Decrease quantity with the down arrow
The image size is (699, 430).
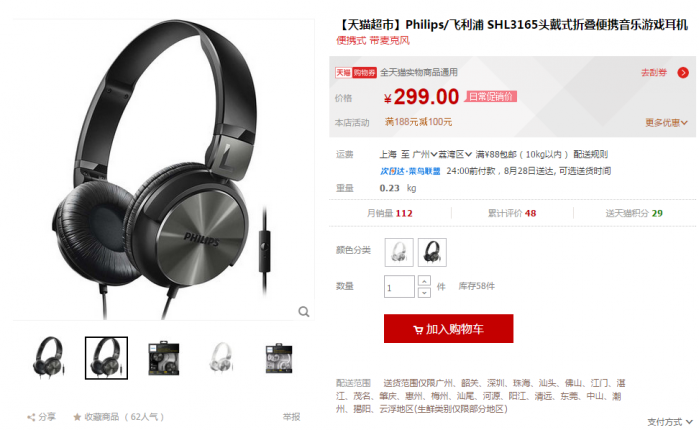click(424, 293)
